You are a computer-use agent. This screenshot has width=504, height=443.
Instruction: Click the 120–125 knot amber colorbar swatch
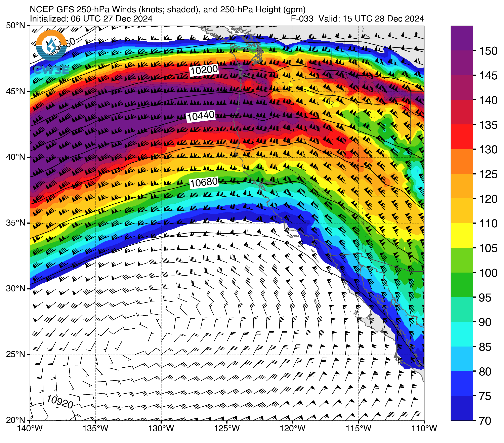coord(462,186)
